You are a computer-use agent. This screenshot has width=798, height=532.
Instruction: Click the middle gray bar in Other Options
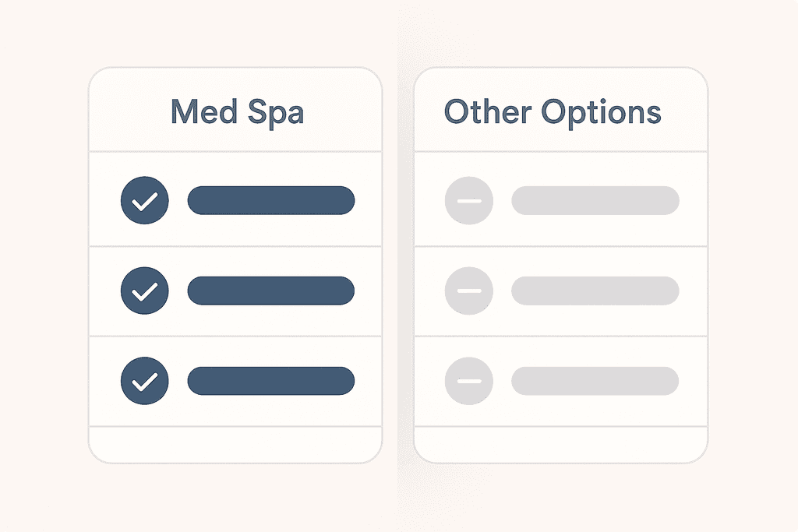[595, 291]
